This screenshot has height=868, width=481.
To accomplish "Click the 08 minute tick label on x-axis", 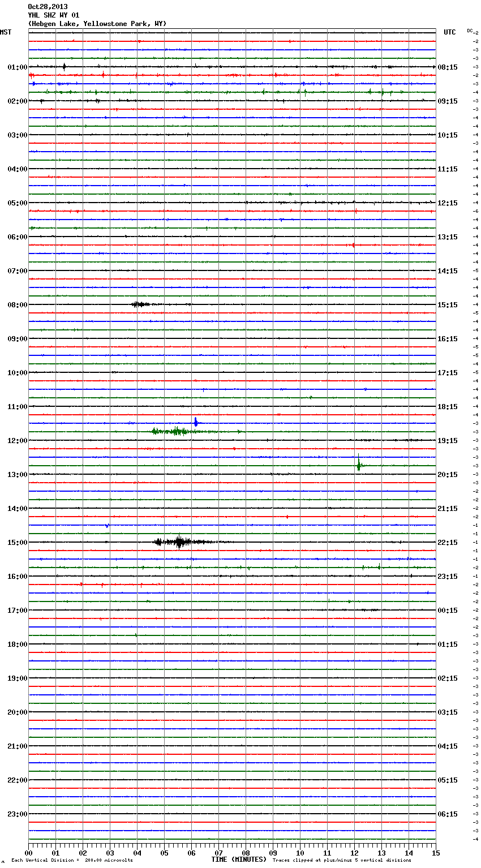I will tap(246, 853).
